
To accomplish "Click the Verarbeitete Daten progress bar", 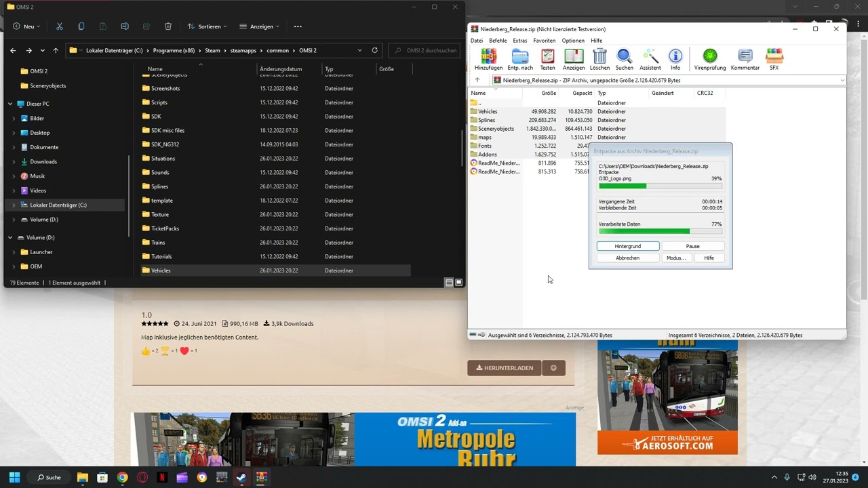I will 660,231.
